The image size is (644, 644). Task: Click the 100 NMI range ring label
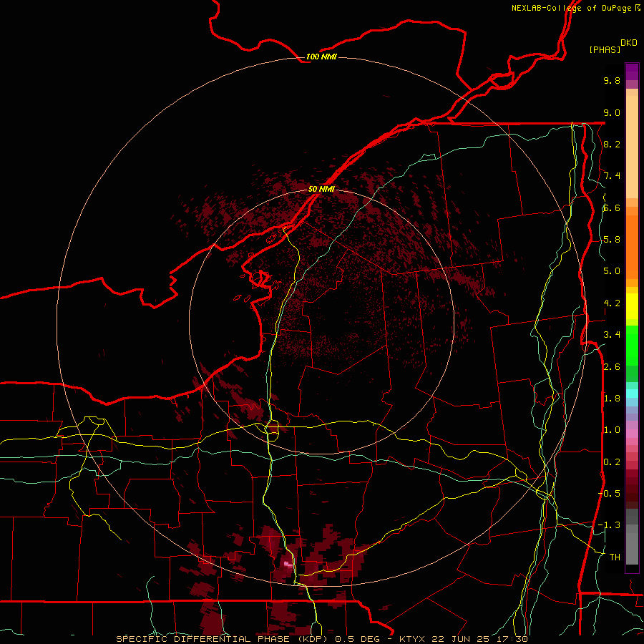click(321, 57)
